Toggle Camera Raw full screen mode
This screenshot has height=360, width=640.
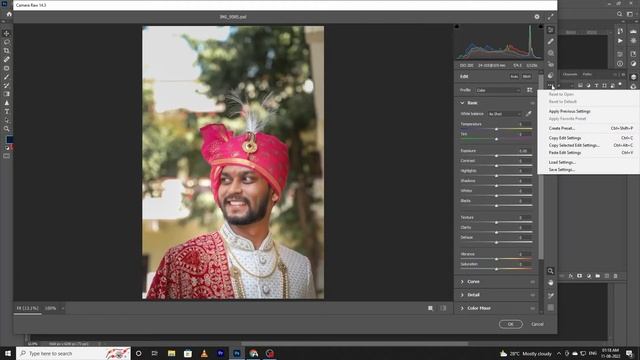tap(551, 17)
